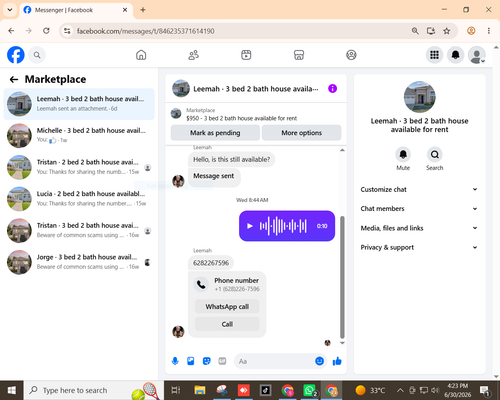The image size is (500, 400).
Task: Open the Groups icon in top navigation
Action: 351,55
